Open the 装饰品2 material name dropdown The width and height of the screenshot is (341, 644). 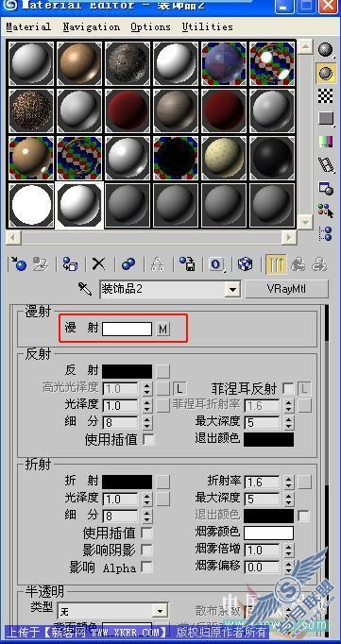pyautogui.click(x=233, y=290)
